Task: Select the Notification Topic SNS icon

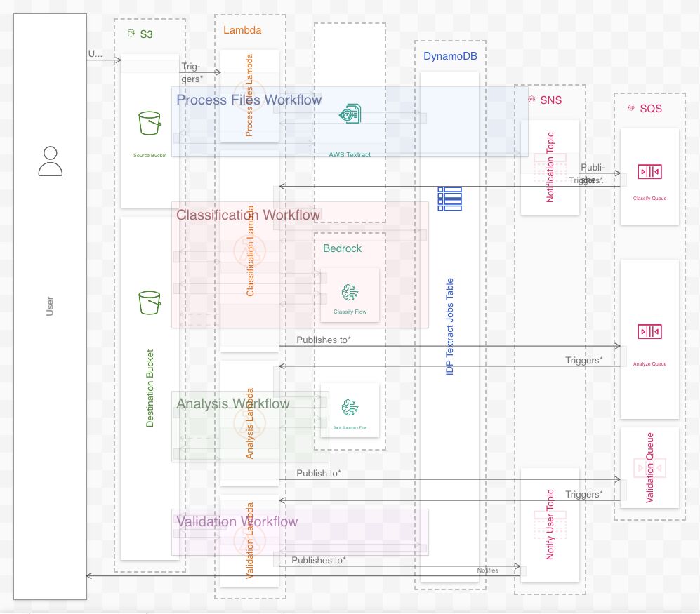Action: pyautogui.click(x=550, y=167)
